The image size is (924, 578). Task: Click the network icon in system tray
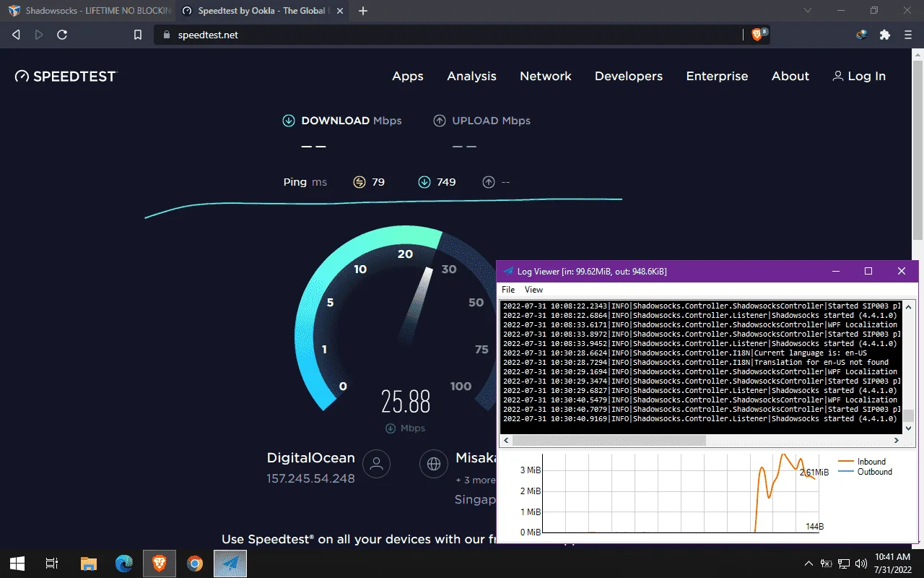pos(843,564)
